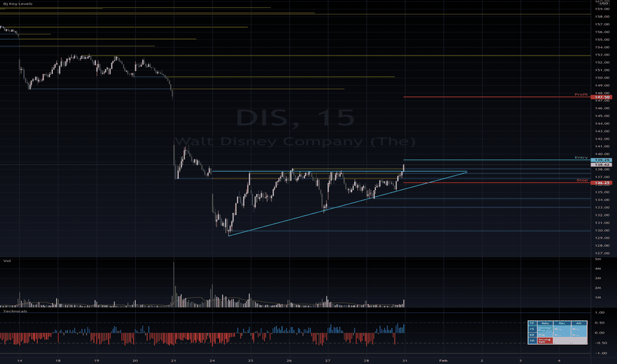The image size is (617, 364).
Task: Click the "Stop" line label
Action: (x=582, y=180)
